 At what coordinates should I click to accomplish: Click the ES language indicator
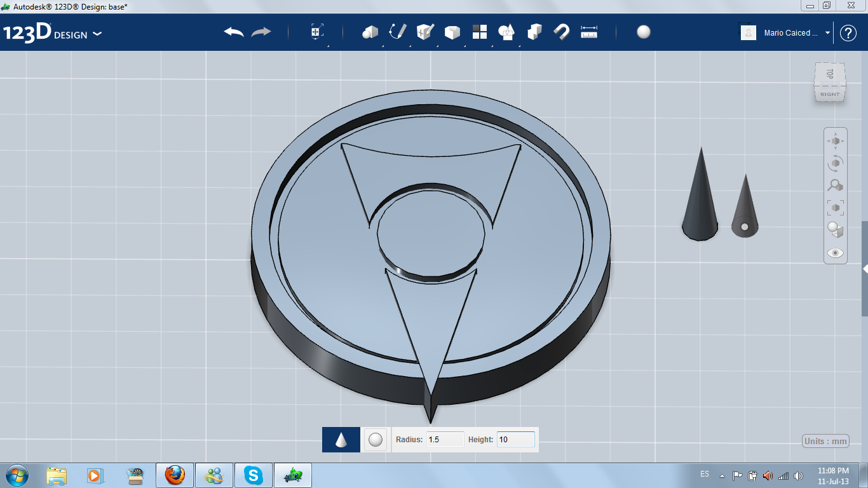pos(705,474)
